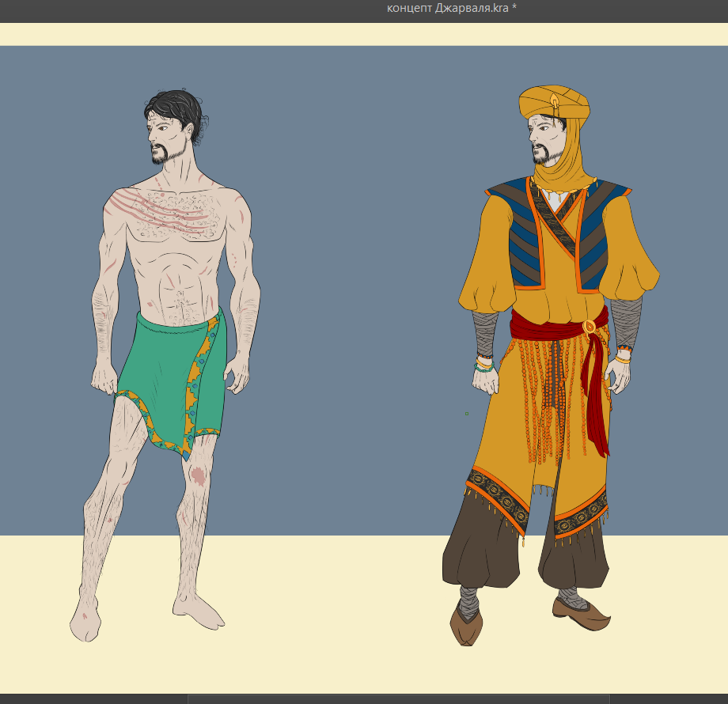728x704 pixels.
Task: Click the red bruise on the knee
Action: pyautogui.click(x=197, y=475)
